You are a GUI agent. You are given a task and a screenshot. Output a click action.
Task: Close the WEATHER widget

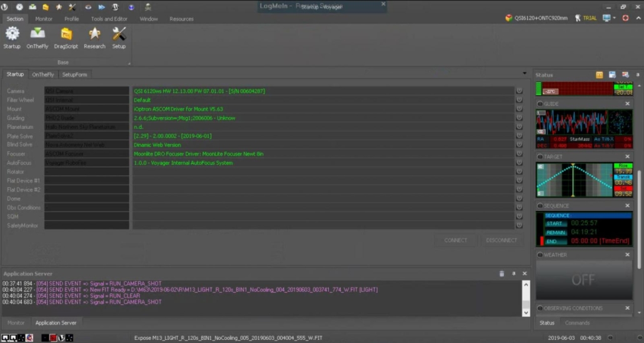pos(627,255)
